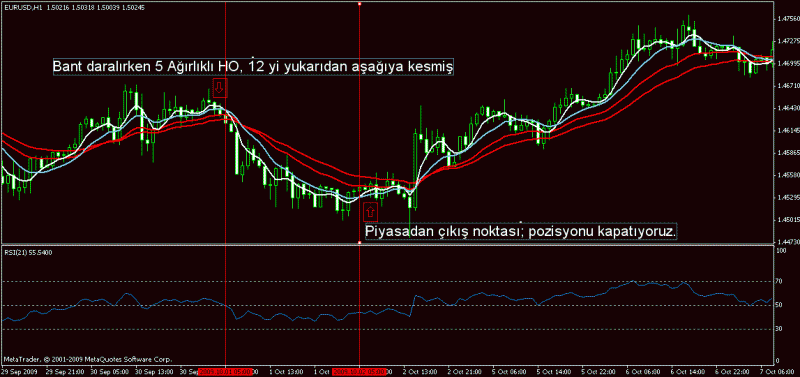The width and height of the screenshot is (800, 377).
Task: Click the 1.45295 price scale value
Action: coord(787,197)
